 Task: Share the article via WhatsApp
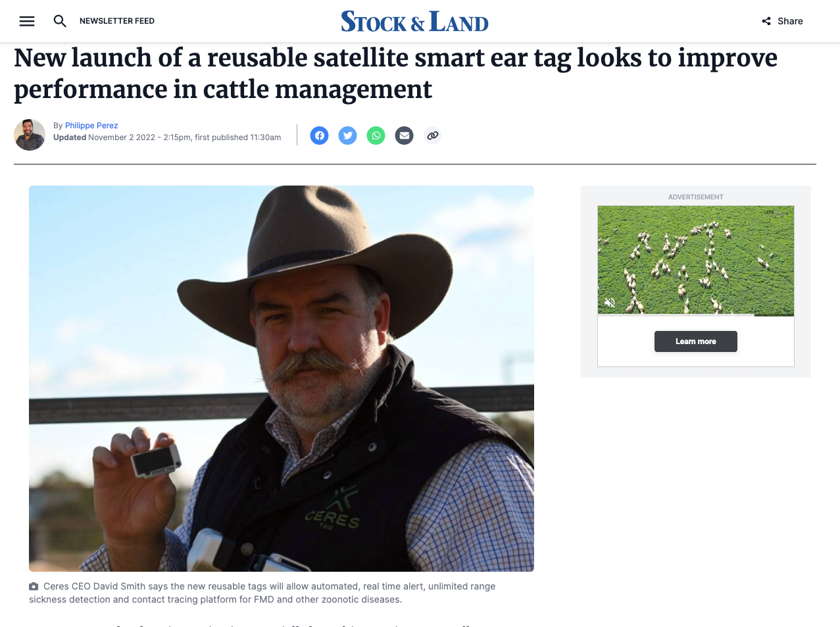376,136
